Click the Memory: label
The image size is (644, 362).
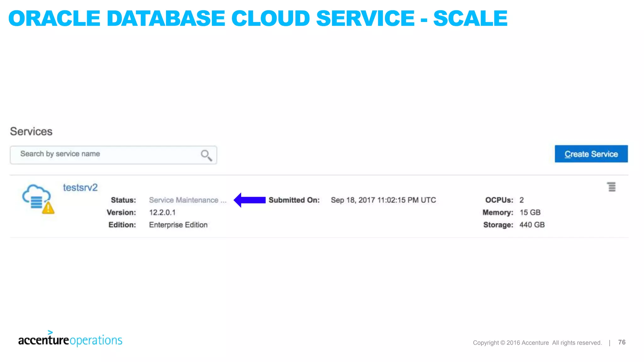[498, 212]
